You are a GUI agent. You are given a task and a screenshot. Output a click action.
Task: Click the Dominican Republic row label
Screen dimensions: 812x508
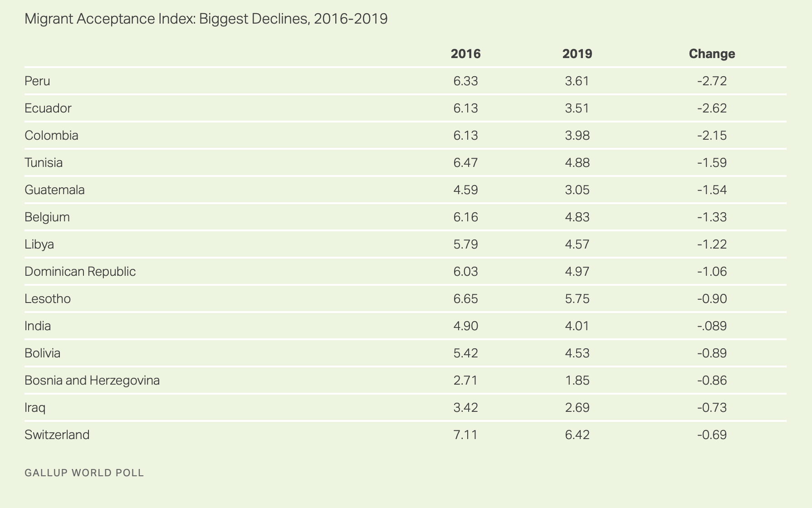click(x=80, y=272)
